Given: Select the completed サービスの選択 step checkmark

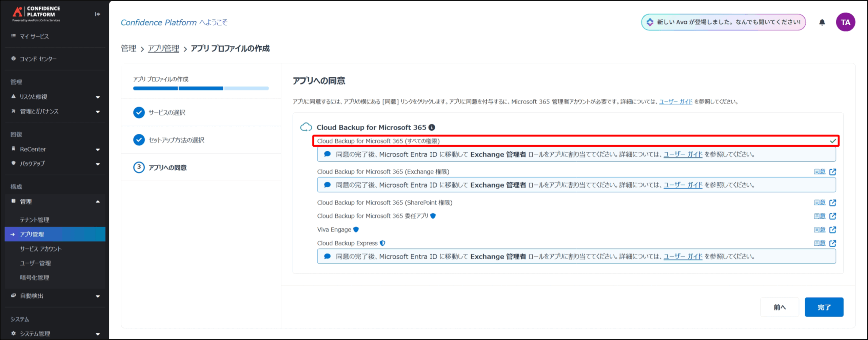Looking at the screenshot, I should tap(139, 113).
